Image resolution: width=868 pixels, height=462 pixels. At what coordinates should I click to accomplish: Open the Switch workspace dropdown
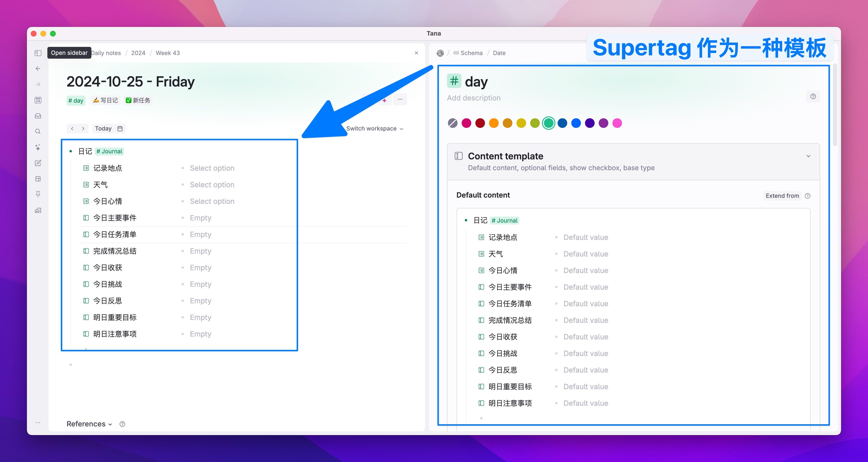374,128
